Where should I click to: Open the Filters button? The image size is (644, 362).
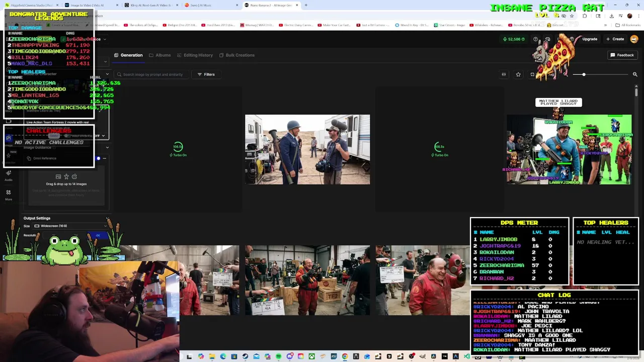click(206, 74)
